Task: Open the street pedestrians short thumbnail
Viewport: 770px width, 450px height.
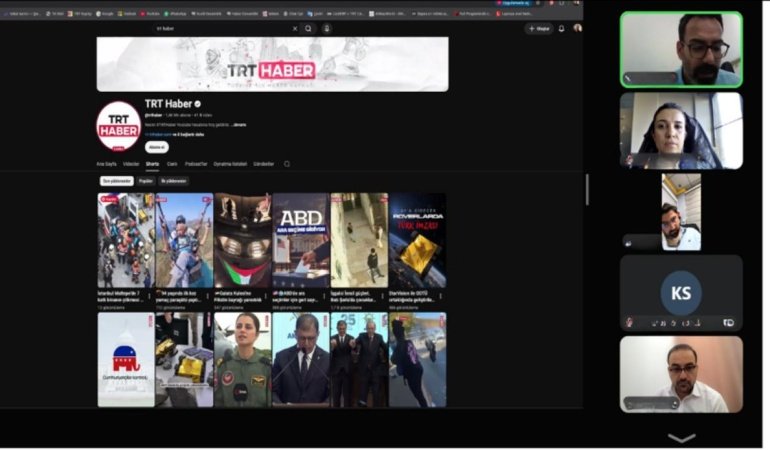Action: 359,240
